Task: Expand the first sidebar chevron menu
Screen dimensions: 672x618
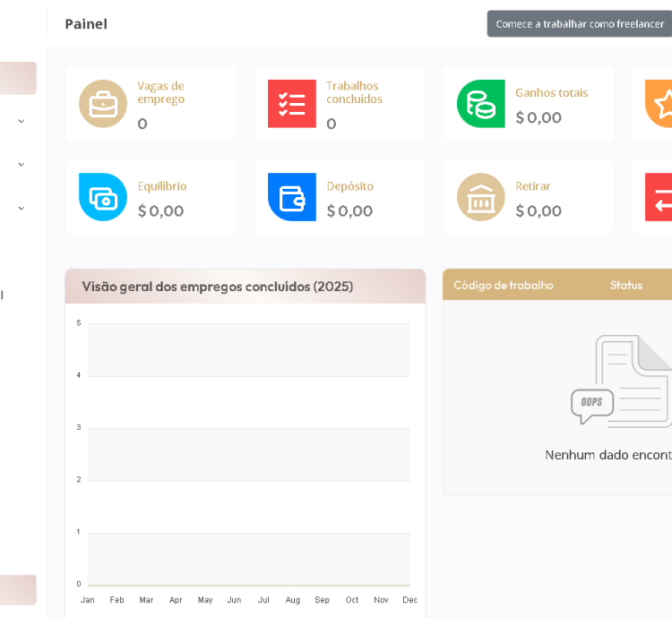Action: click(22, 121)
